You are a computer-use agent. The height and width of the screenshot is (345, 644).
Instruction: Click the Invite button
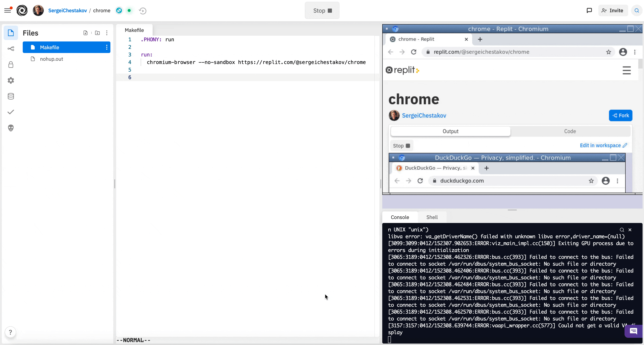[613, 10]
